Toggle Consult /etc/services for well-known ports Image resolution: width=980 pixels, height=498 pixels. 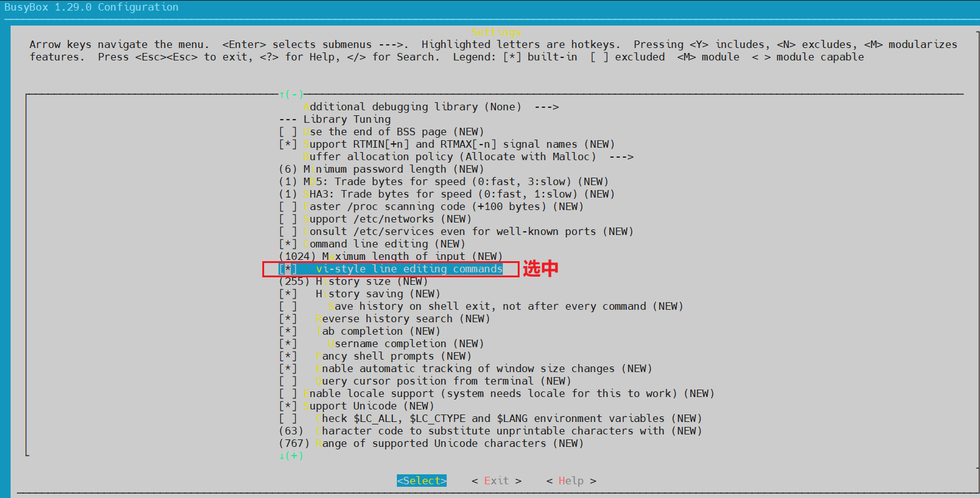pos(456,231)
